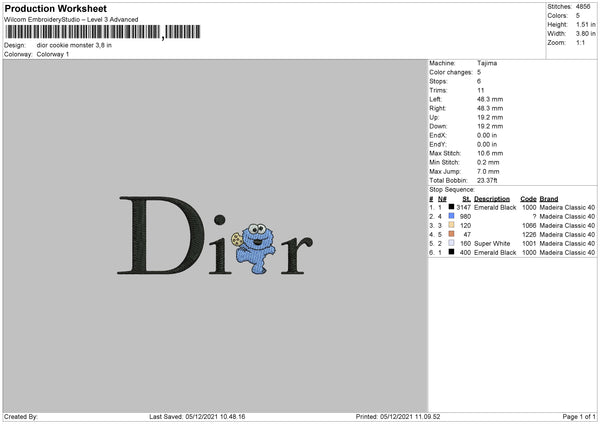Click the Production Worksheet title

pyautogui.click(x=55, y=8)
